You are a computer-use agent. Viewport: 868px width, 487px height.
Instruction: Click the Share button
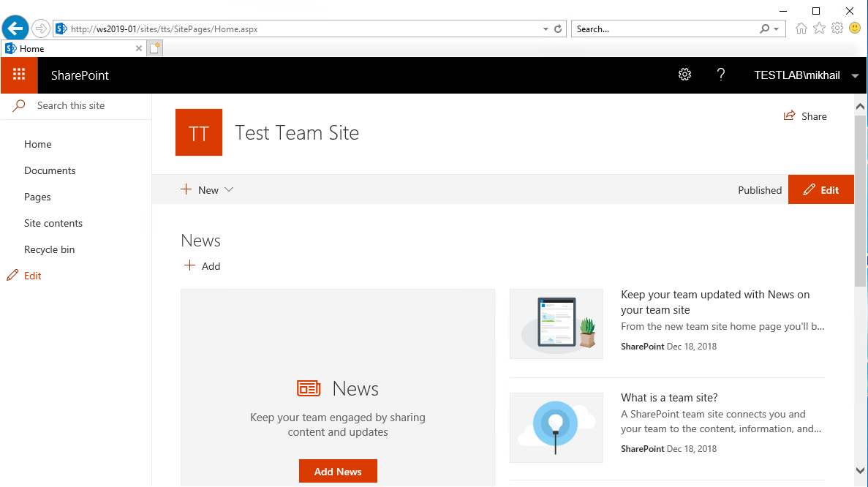(x=805, y=116)
